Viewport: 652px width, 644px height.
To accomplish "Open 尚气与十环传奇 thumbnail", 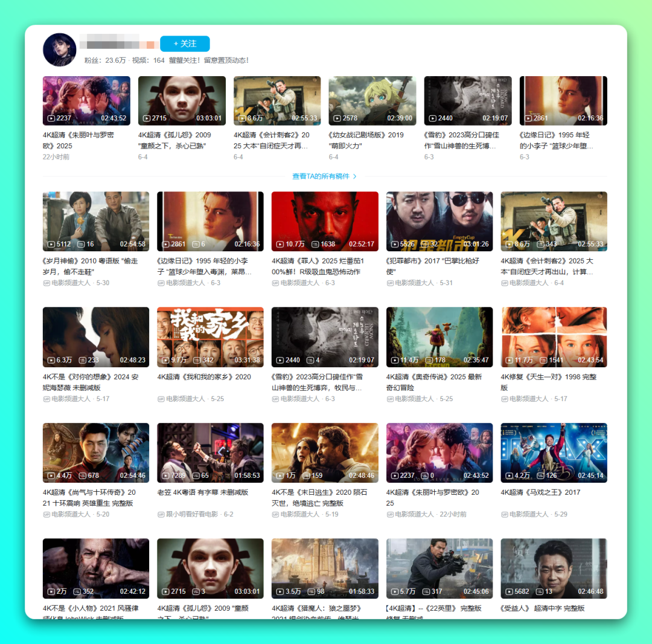I will [x=95, y=452].
